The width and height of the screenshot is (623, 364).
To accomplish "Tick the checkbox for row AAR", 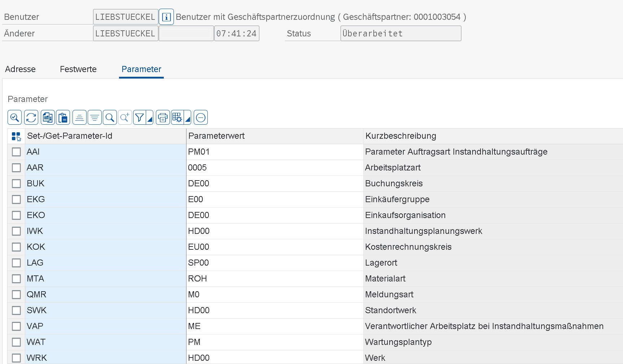I will (16, 168).
